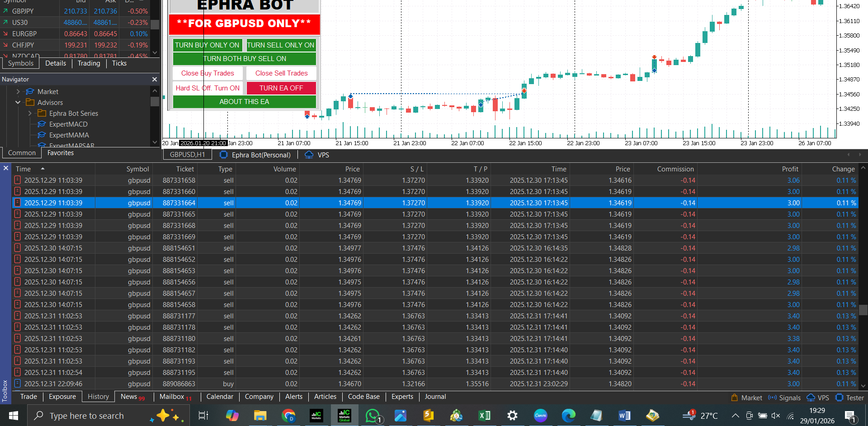Click the Task View icon on taskbar

coord(203,415)
